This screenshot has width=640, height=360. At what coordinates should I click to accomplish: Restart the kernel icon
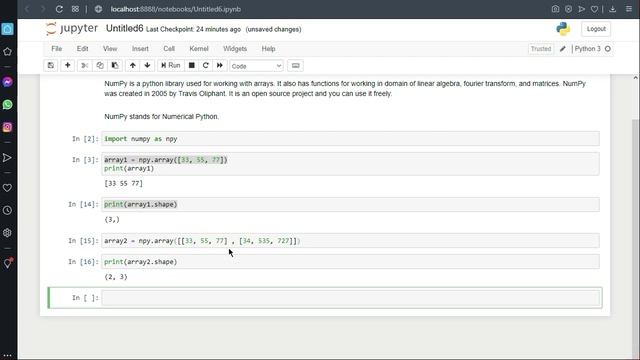(x=206, y=65)
